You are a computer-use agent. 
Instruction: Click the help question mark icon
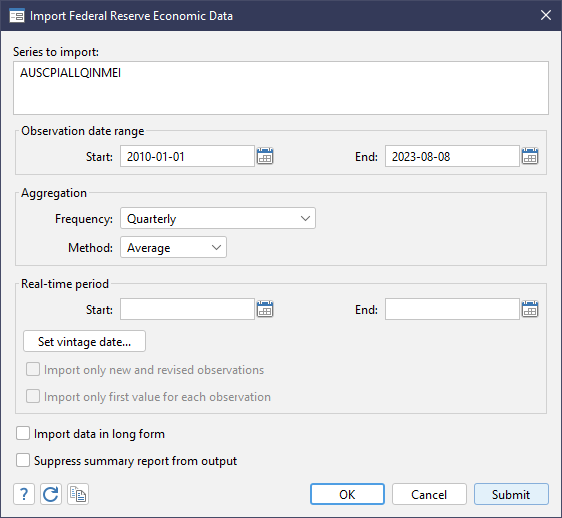(x=24, y=494)
